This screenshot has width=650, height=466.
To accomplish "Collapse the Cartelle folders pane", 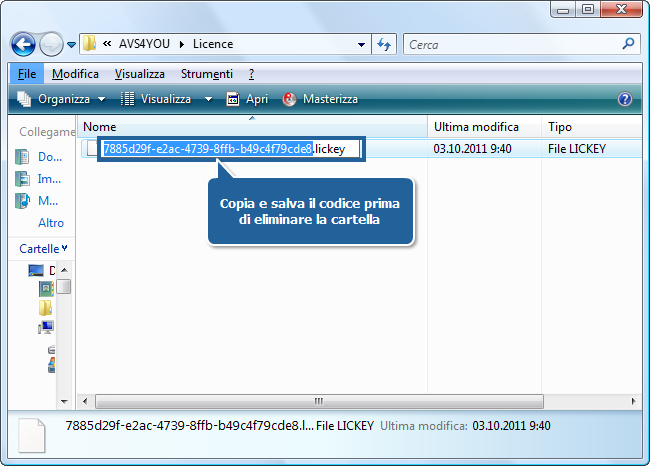I will point(43,249).
